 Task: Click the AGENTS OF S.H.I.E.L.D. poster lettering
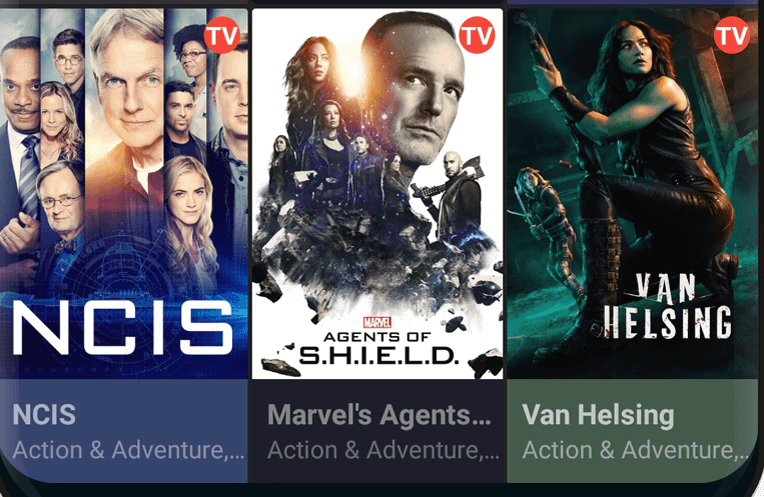(x=379, y=348)
